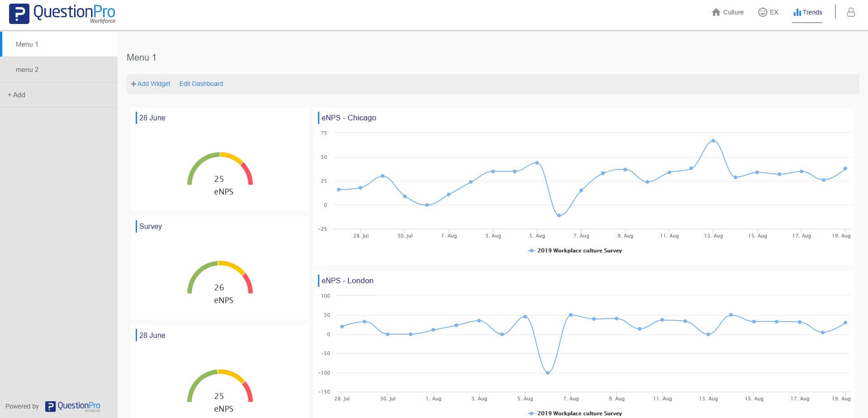
Task: Click the Survey widget title
Action: pyautogui.click(x=150, y=226)
